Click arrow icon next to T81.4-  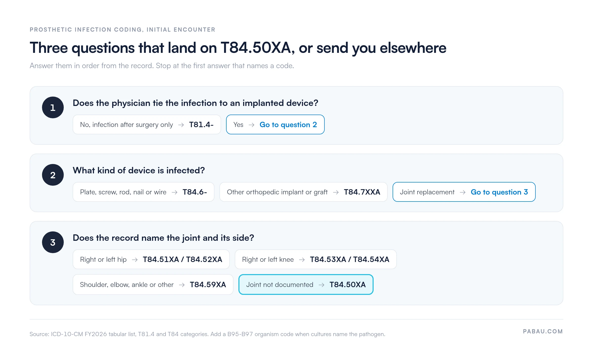(181, 125)
